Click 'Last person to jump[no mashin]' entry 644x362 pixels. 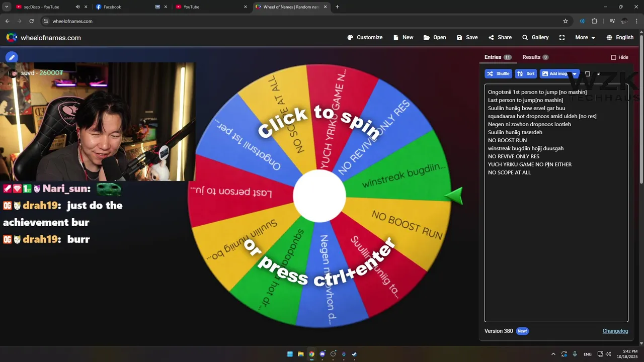[525, 100]
